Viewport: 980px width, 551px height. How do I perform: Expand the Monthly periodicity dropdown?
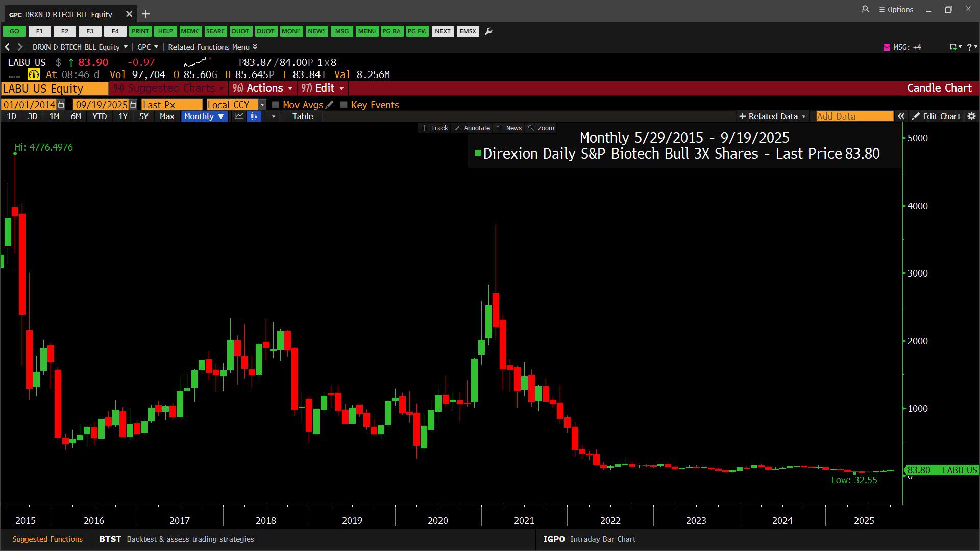pos(204,116)
